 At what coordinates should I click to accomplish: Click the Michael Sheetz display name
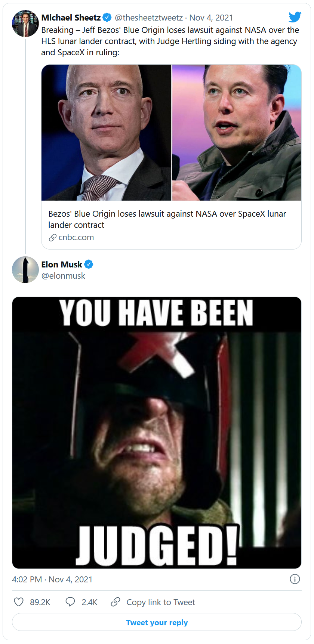tap(71, 18)
